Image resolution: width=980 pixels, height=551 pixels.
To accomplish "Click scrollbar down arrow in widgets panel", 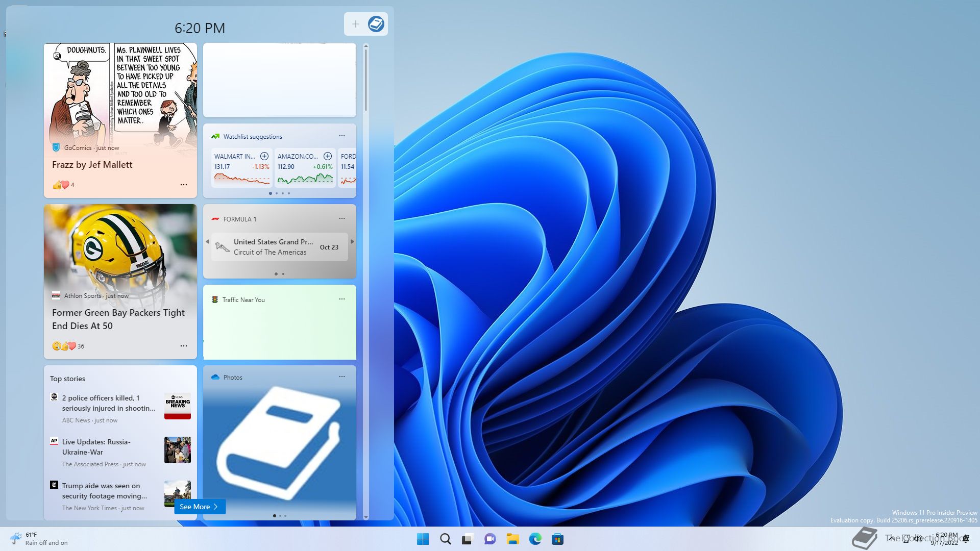I will 366,517.
